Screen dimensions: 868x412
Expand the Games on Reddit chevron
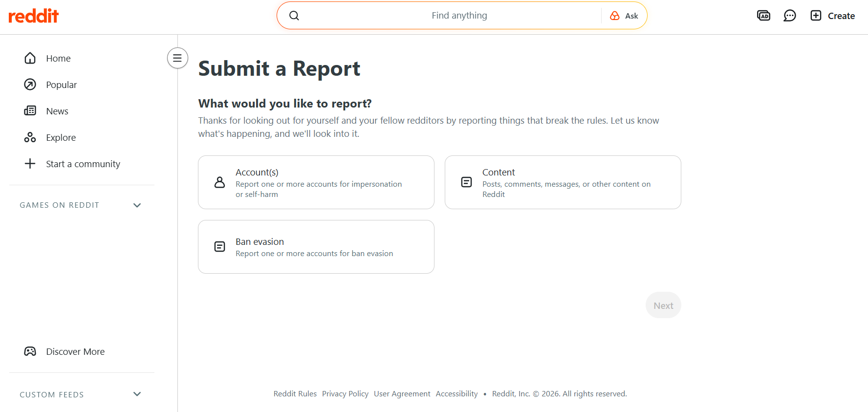[x=137, y=205]
